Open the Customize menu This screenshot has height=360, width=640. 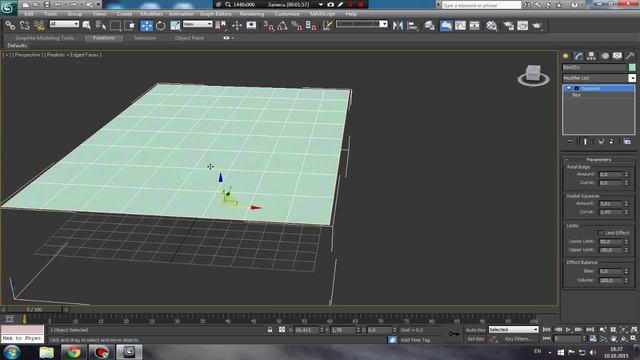pyautogui.click(x=287, y=14)
